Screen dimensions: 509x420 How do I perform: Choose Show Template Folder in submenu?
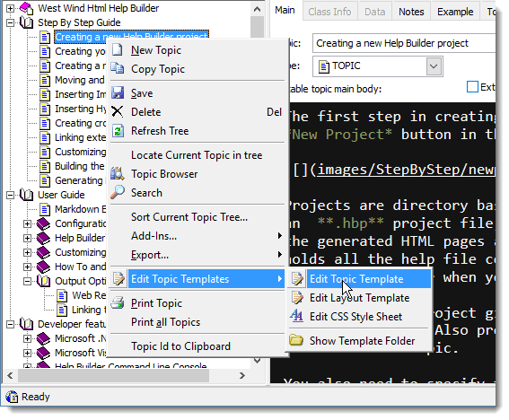pos(360,340)
